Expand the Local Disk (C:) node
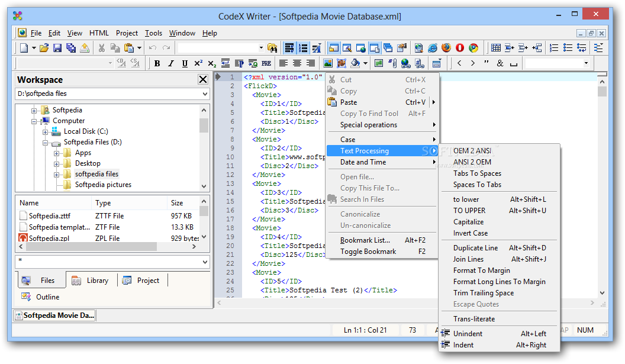 coord(46,132)
